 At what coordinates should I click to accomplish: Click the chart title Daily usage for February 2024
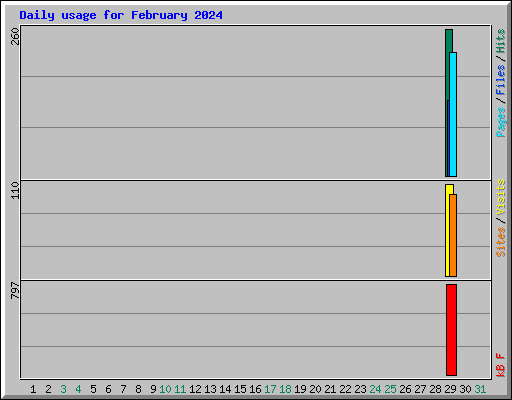121,15
